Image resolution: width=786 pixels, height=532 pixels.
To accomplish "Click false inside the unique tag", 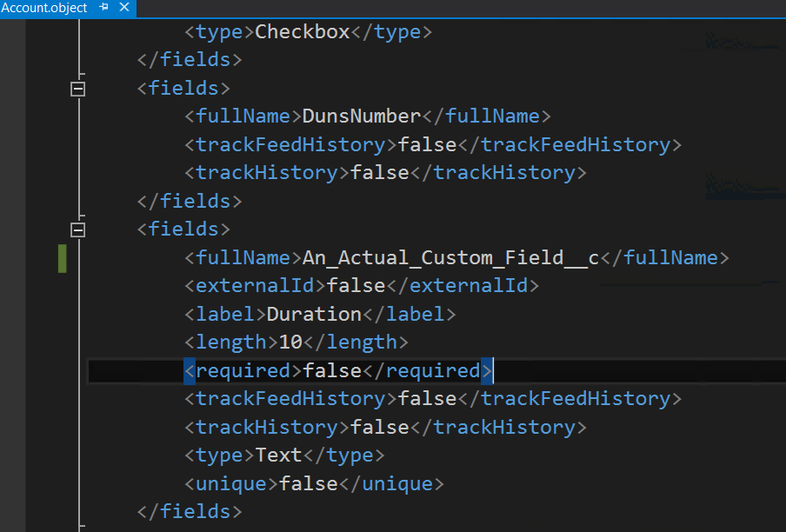I will (307, 484).
